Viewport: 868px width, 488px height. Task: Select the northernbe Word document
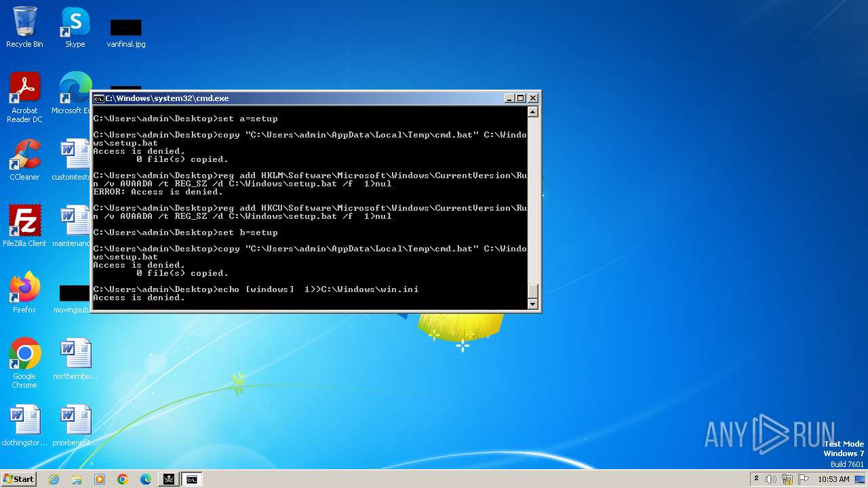pyautogui.click(x=75, y=359)
